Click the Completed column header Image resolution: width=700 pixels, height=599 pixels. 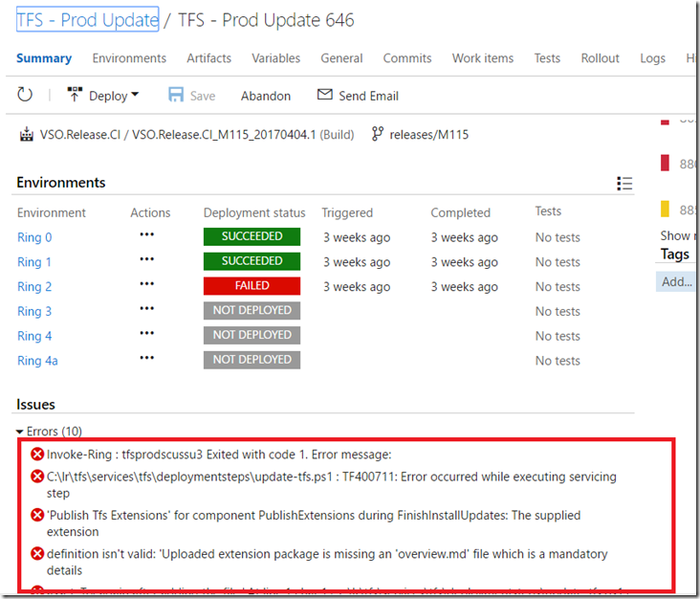(x=460, y=212)
